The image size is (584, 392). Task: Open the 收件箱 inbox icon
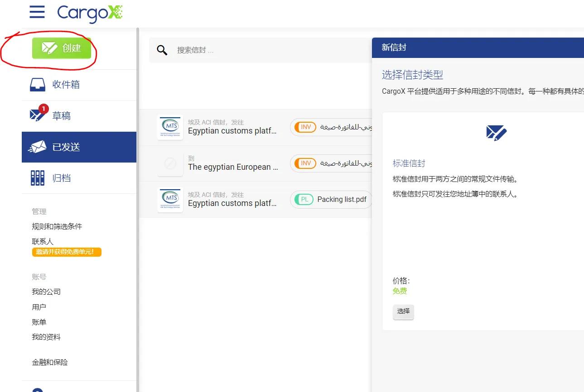(37, 84)
